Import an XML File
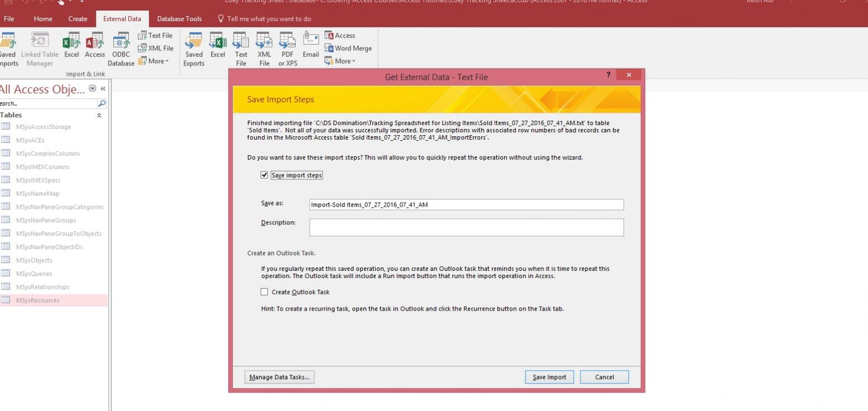The width and height of the screenshot is (868, 411). (156, 48)
